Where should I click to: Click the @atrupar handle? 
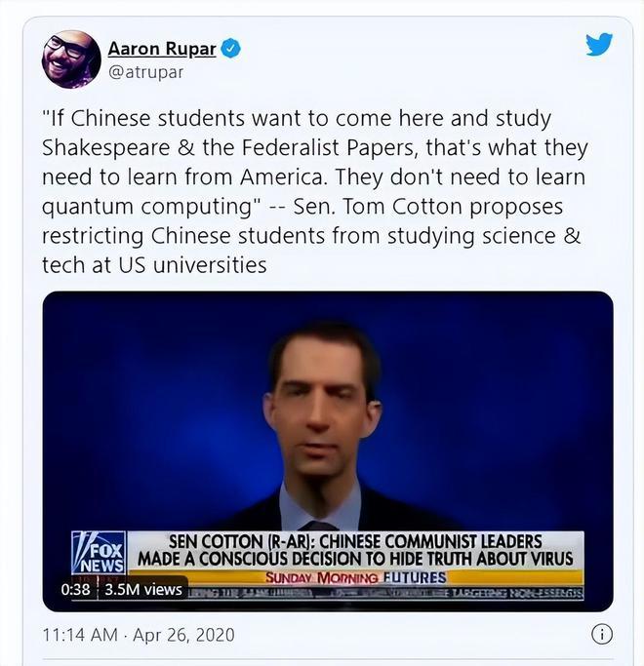tap(145, 72)
